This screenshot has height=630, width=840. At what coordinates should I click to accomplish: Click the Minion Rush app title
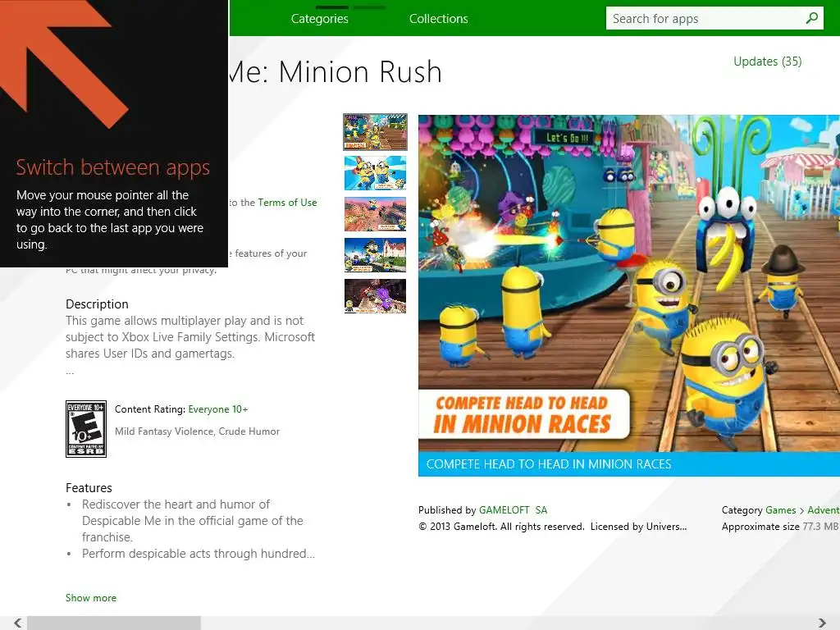335,72
